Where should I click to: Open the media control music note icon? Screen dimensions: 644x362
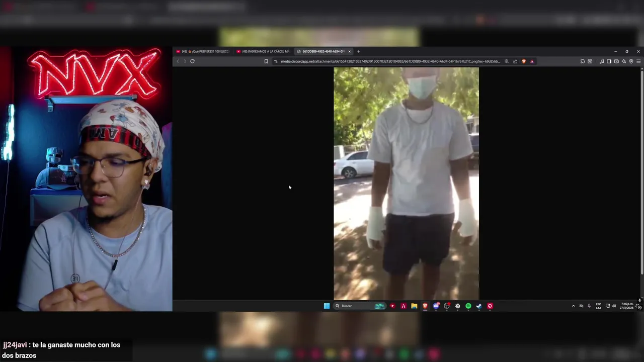pos(602,61)
